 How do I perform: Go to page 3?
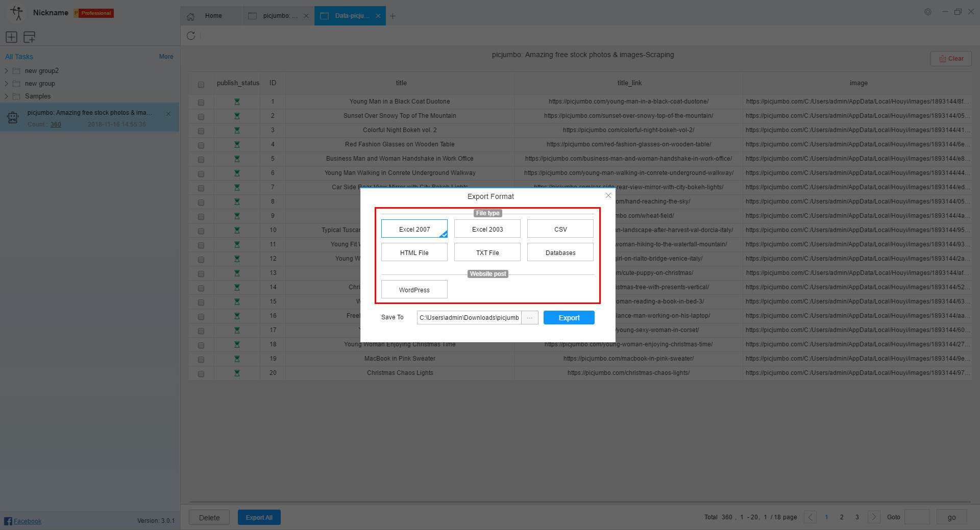857,517
